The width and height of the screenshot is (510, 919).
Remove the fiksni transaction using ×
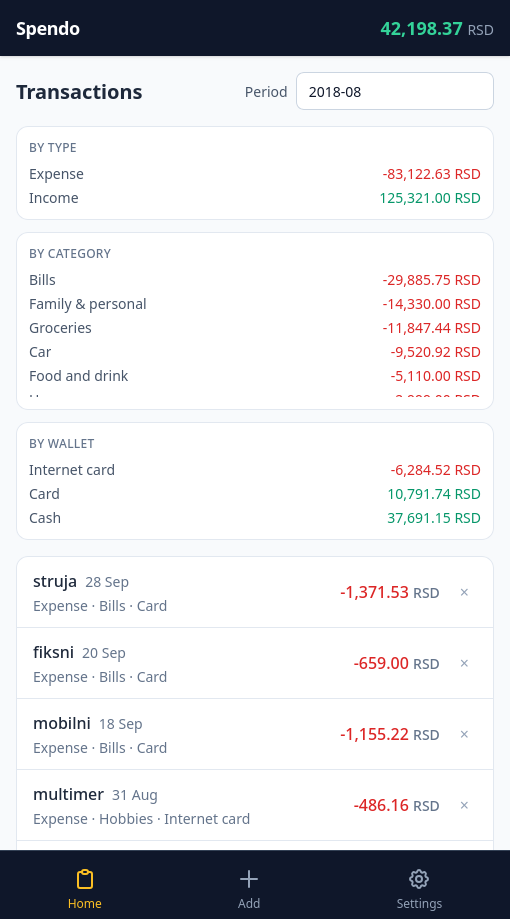(x=464, y=663)
